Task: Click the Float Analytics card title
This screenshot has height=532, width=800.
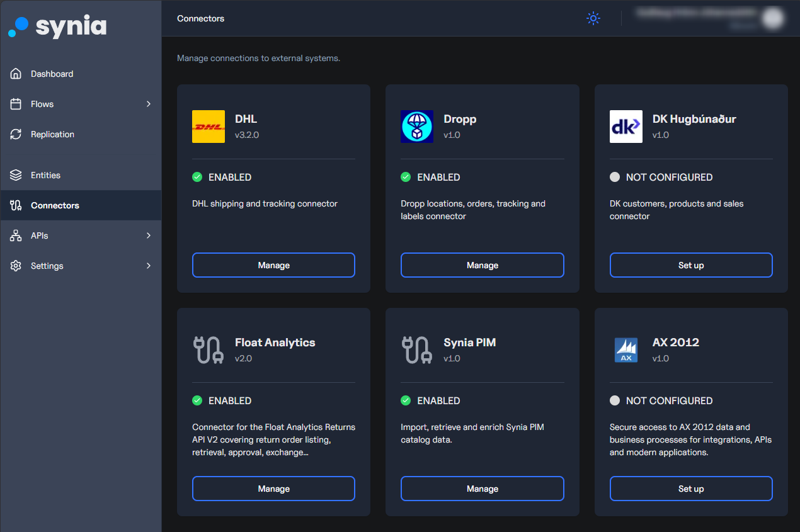Action: (275, 342)
